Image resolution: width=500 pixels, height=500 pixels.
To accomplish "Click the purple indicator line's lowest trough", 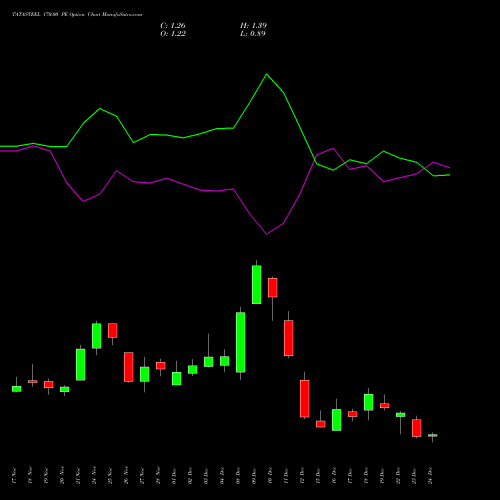I will 266,234.
